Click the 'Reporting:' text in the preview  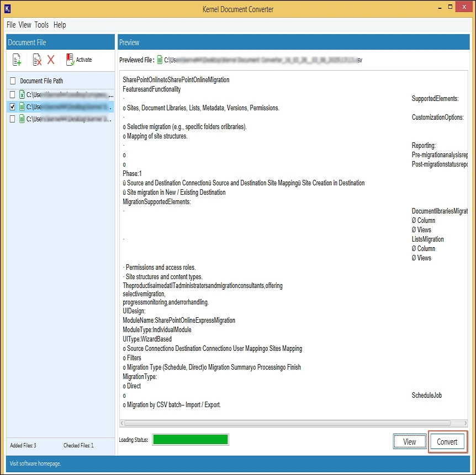[424, 145]
